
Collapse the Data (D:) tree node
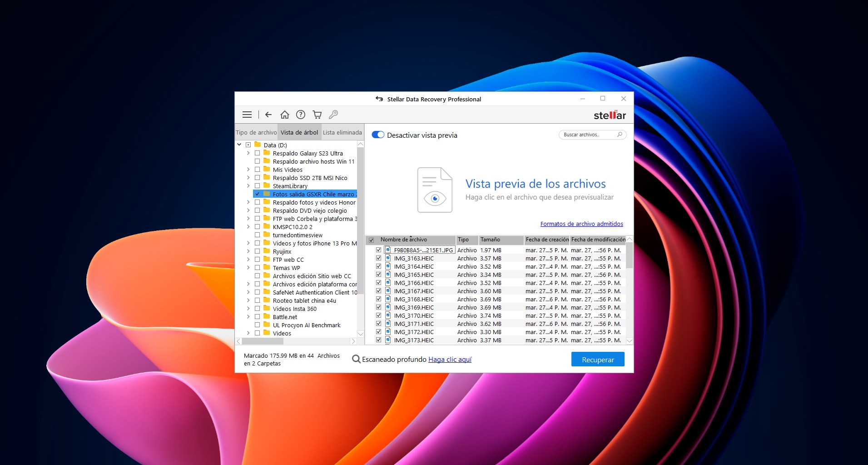coord(239,145)
